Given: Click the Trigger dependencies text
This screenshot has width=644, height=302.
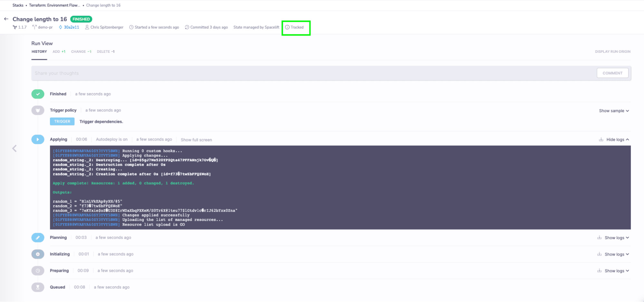Looking at the screenshot, I should (x=101, y=122).
